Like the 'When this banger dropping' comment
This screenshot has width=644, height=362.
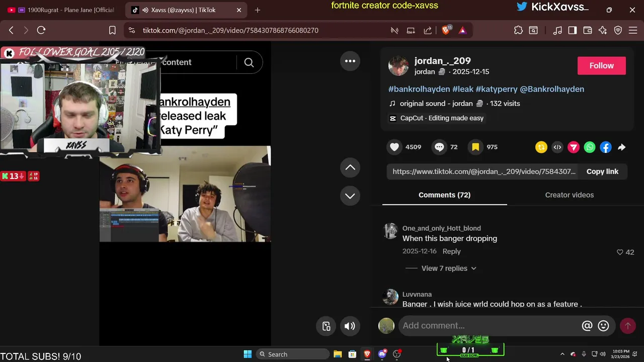[x=620, y=252]
